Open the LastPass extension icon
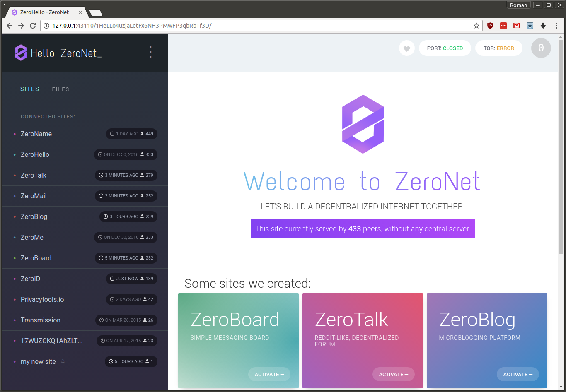 click(503, 25)
